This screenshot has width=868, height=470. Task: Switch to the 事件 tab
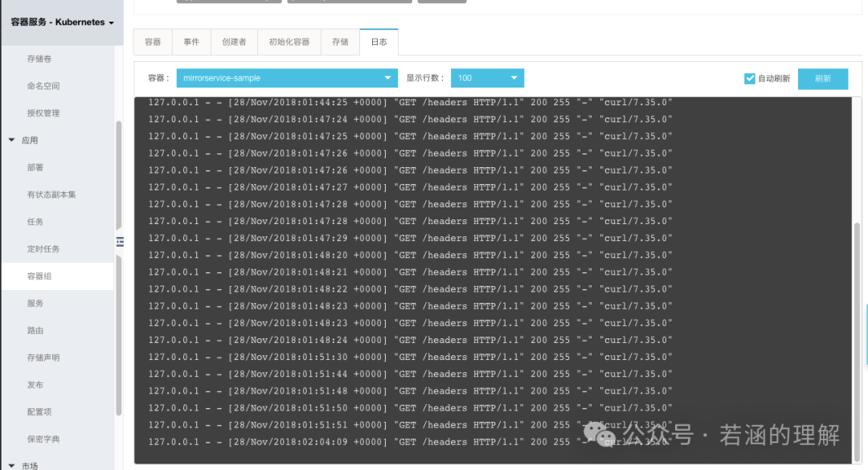191,42
